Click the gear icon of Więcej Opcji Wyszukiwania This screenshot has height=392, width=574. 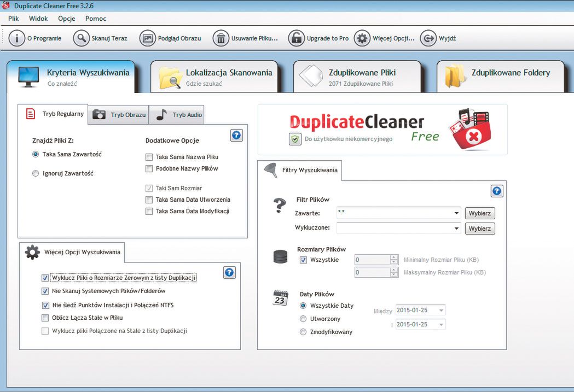pyautogui.click(x=32, y=253)
